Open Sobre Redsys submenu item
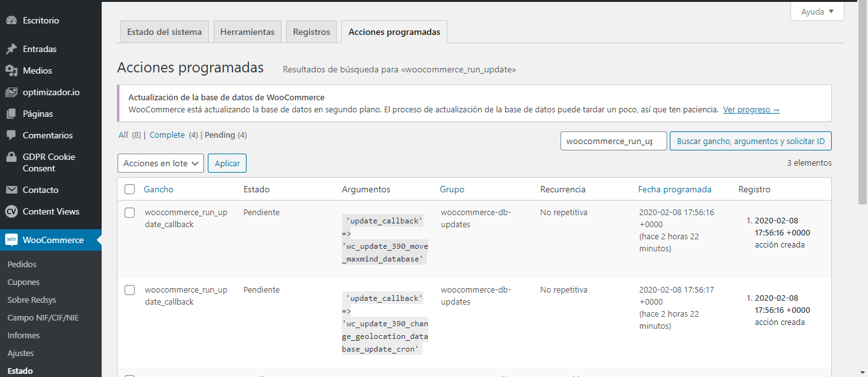Screen dimensions: 868x377 [32, 300]
